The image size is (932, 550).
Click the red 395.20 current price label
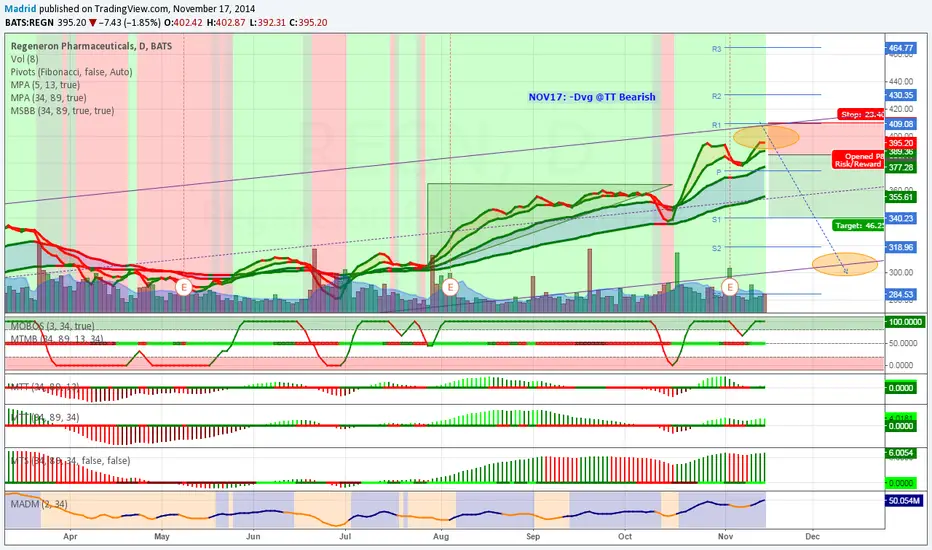(x=901, y=143)
